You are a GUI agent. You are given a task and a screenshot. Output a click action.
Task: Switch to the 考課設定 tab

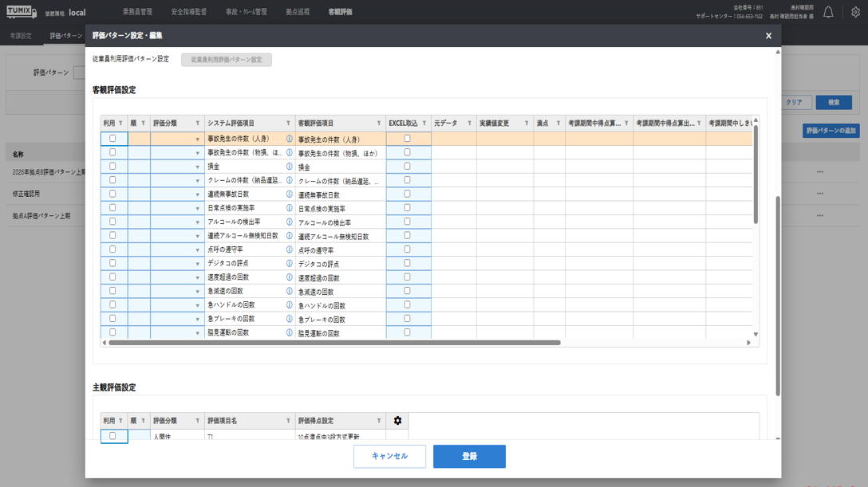pyautogui.click(x=21, y=36)
